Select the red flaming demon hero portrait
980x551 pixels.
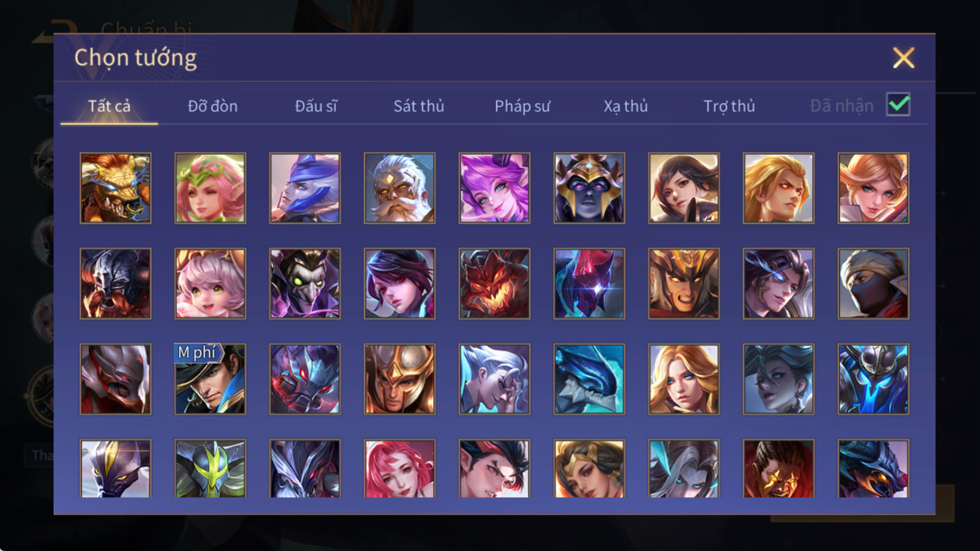(x=494, y=283)
